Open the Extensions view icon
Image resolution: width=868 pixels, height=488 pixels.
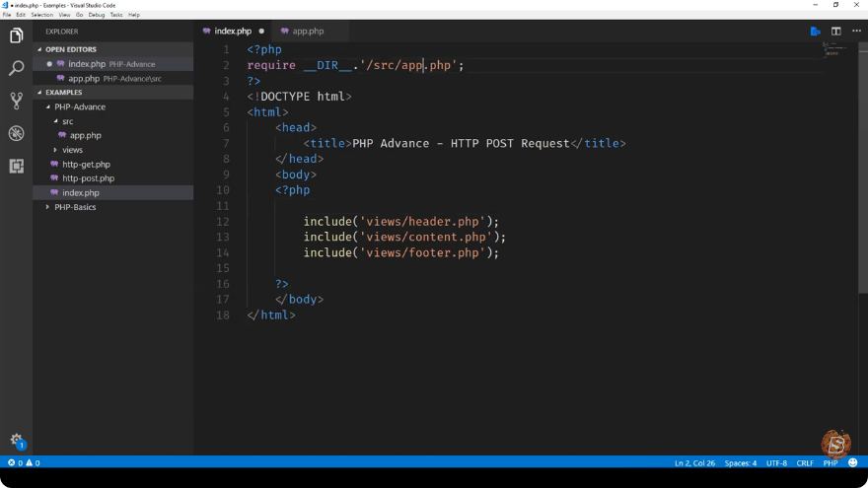pos(16,166)
